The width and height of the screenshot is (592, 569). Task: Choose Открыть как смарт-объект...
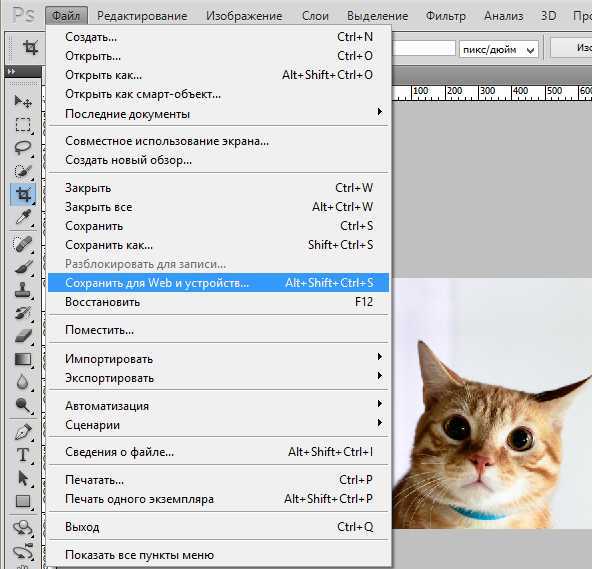tap(218, 94)
